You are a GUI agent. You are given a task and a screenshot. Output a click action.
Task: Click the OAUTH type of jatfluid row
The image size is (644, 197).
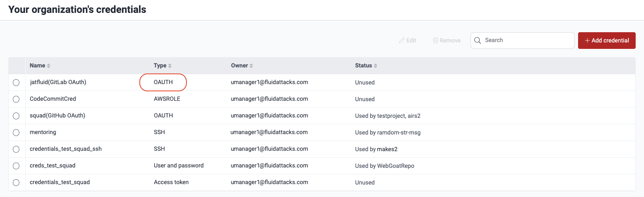pos(163,82)
